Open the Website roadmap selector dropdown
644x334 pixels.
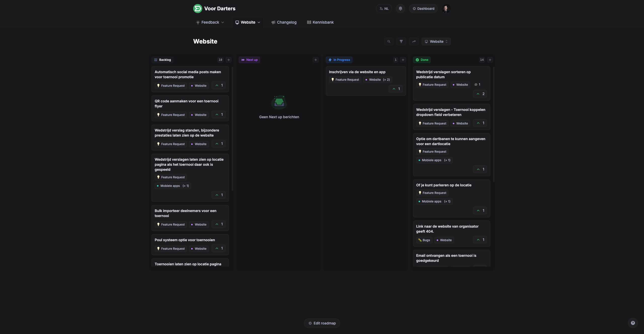tap(436, 41)
